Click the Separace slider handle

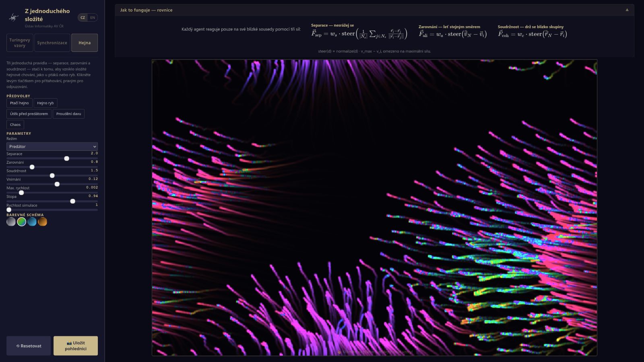(67, 158)
